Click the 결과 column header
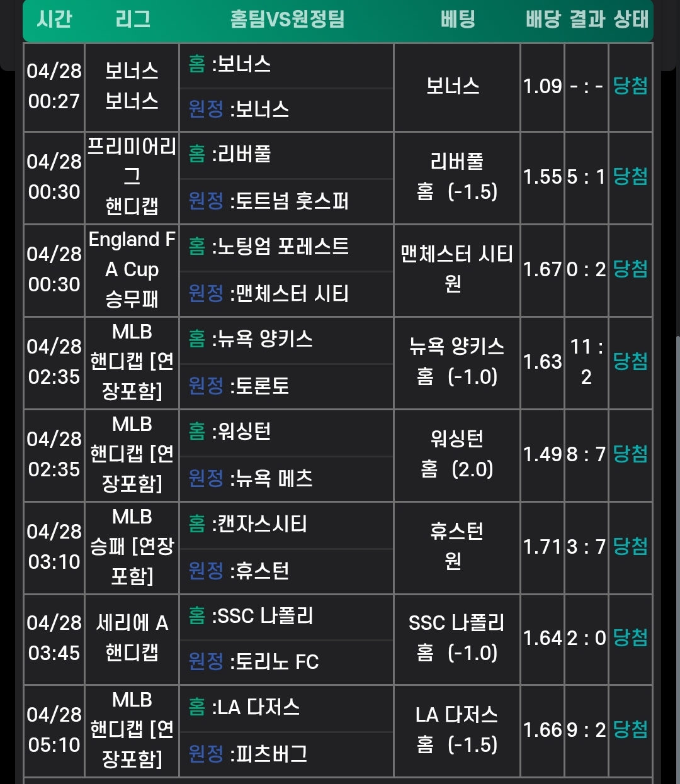 (x=587, y=20)
